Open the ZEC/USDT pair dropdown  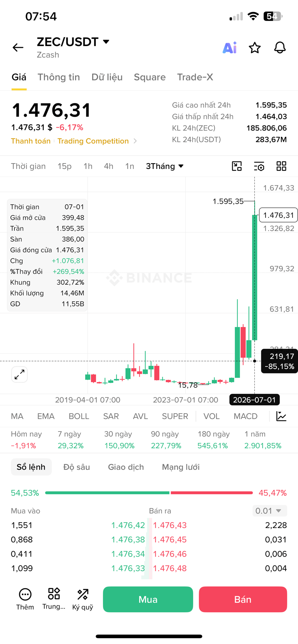73,42
